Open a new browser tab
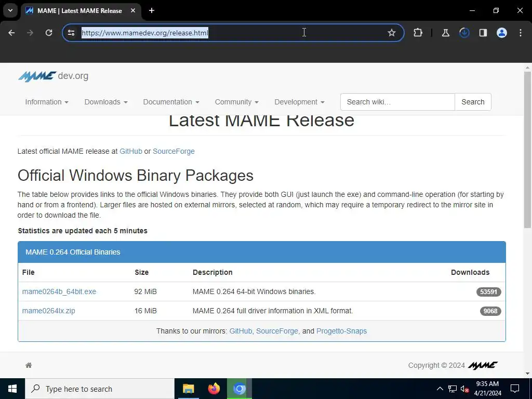532x399 pixels. tap(152, 10)
